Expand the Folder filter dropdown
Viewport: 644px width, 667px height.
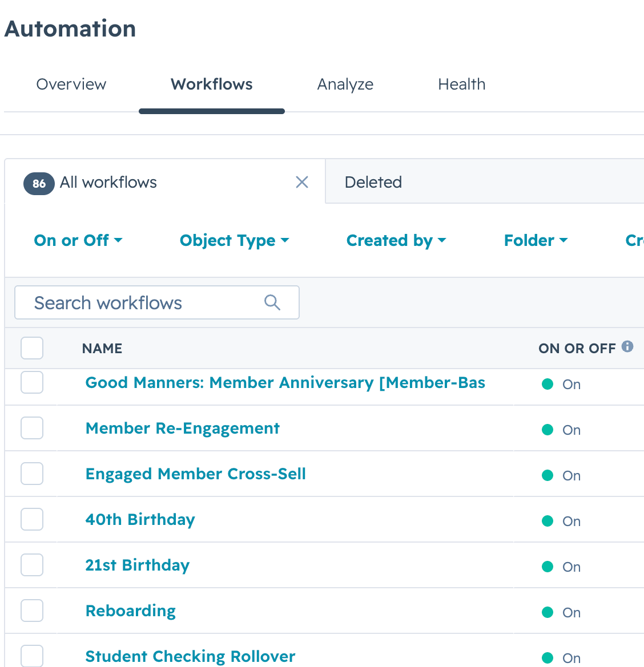point(536,240)
